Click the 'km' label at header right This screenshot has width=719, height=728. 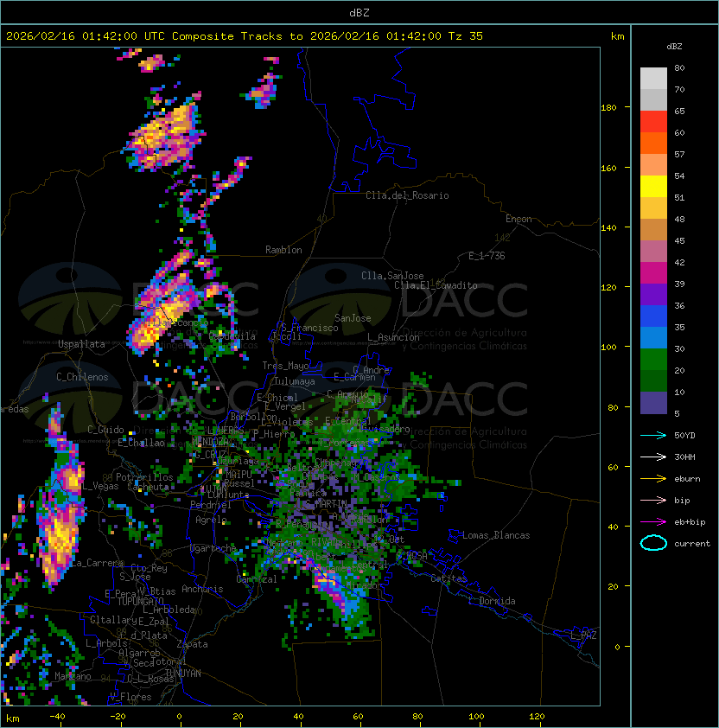point(617,36)
